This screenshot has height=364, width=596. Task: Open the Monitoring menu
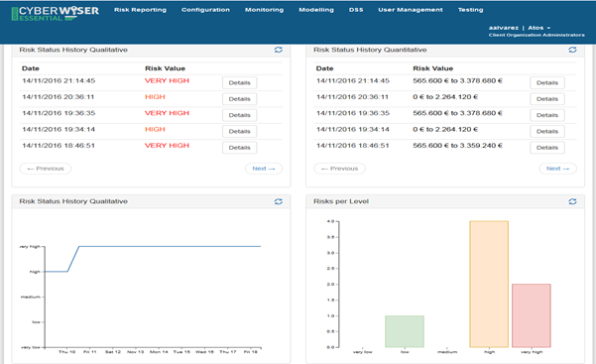(x=264, y=10)
